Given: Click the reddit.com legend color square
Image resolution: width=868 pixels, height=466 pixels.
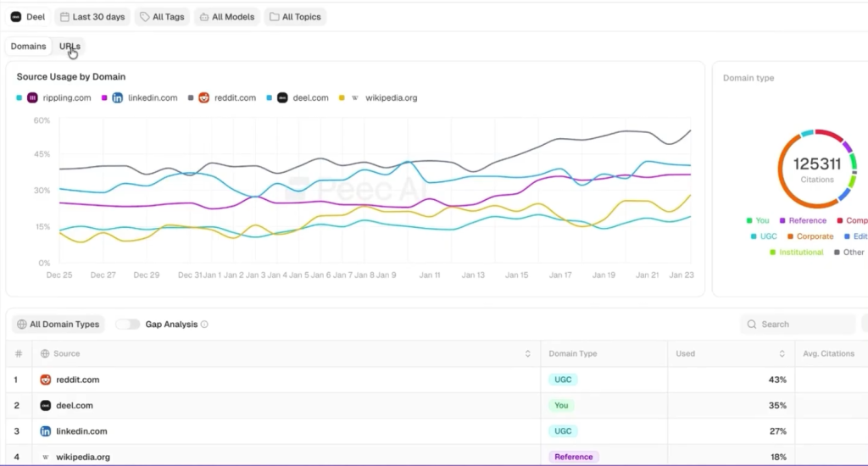Looking at the screenshot, I should click(191, 98).
